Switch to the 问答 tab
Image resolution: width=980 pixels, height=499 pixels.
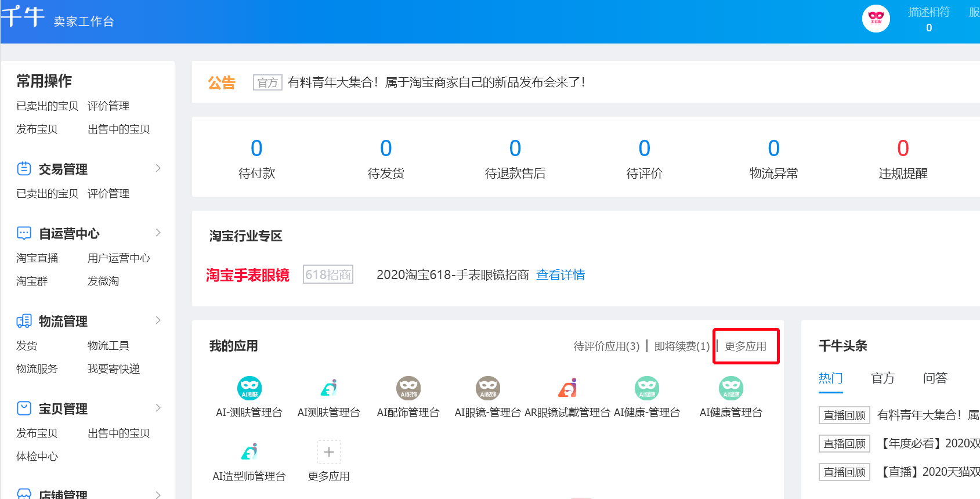935,378
